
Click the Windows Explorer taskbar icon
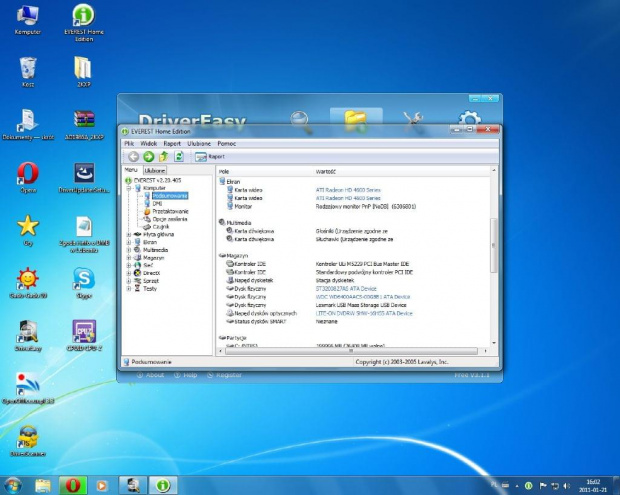coord(43,486)
